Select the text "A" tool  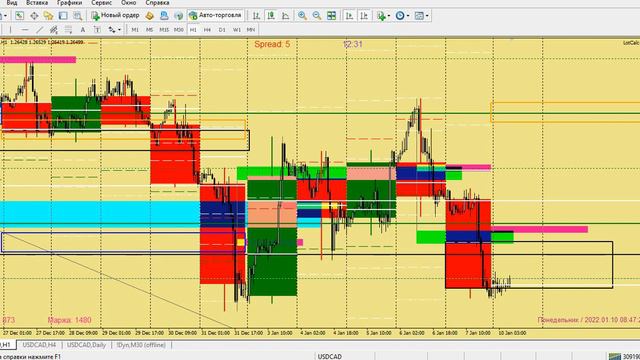pos(82,30)
